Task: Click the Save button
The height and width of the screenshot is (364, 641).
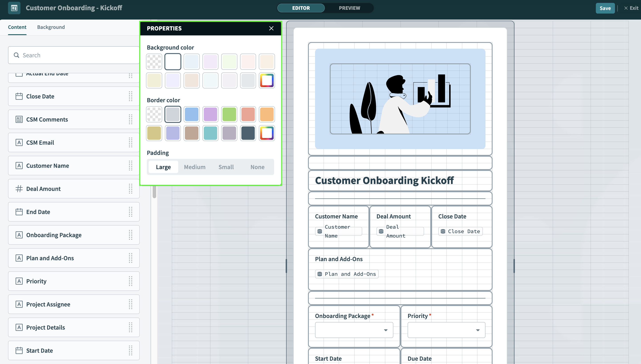Action: pyautogui.click(x=605, y=8)
